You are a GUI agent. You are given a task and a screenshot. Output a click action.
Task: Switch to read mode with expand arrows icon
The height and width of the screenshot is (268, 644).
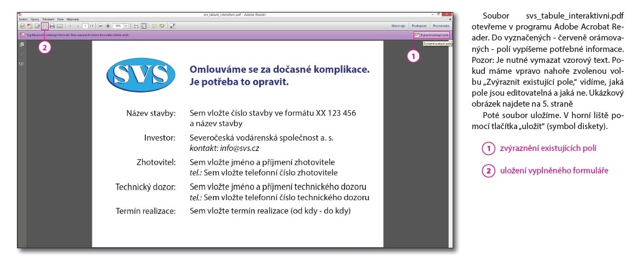173,26
